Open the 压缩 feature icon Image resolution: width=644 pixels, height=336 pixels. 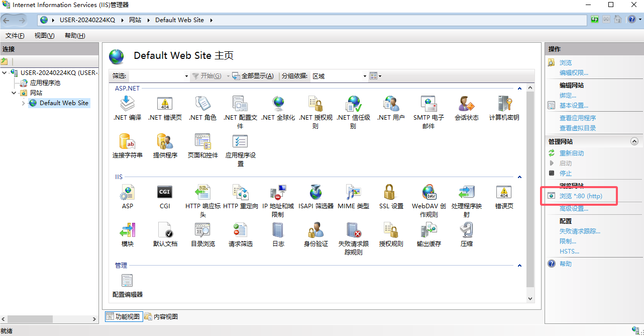pos(466,230)
